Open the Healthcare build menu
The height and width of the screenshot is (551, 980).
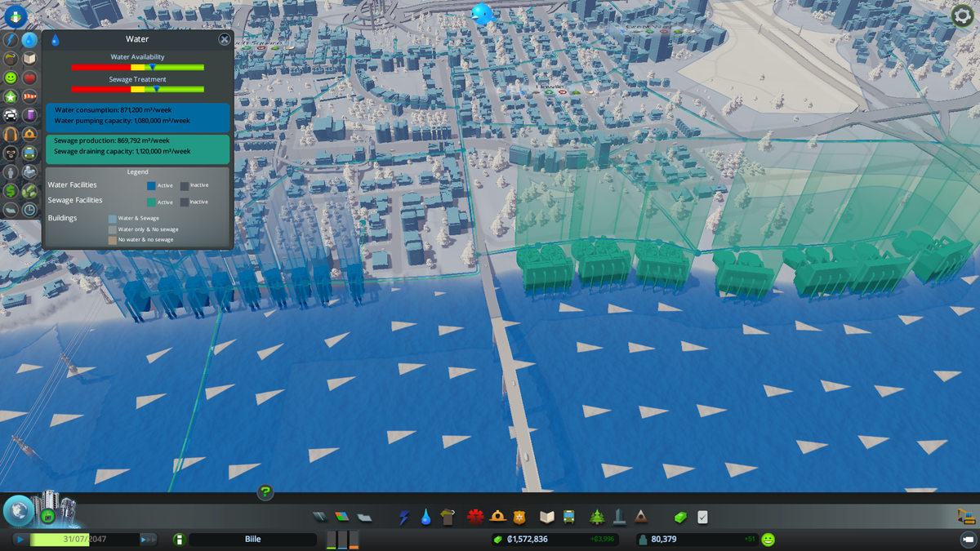pos(475,518)
